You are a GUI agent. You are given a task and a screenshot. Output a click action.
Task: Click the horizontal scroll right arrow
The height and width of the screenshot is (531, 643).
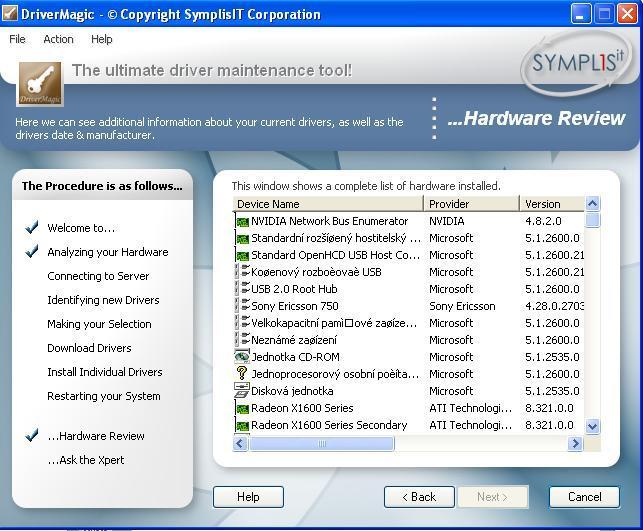[x=575, y=443]
